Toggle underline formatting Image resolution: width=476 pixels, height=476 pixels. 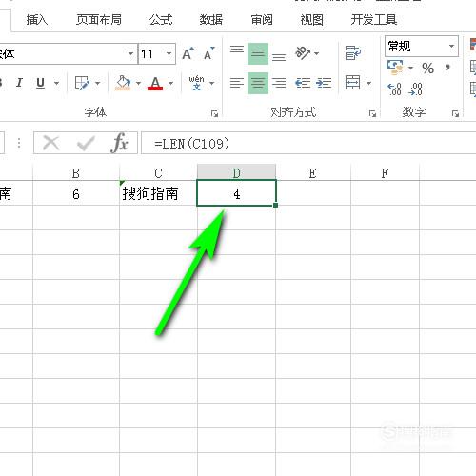click(40, 83)
